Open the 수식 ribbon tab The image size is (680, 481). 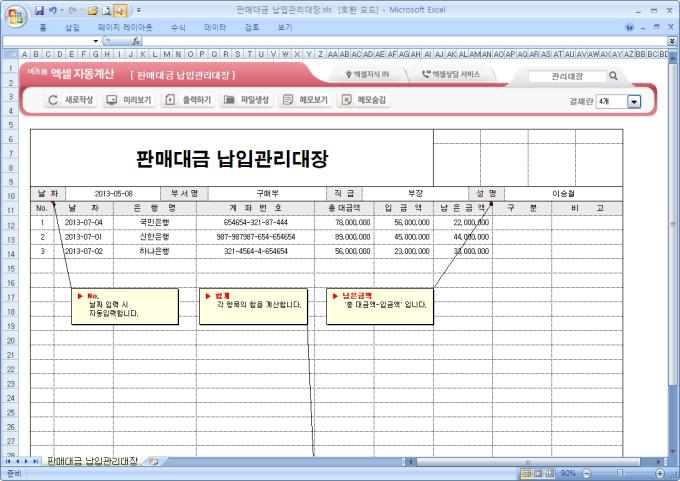point(178,28)
